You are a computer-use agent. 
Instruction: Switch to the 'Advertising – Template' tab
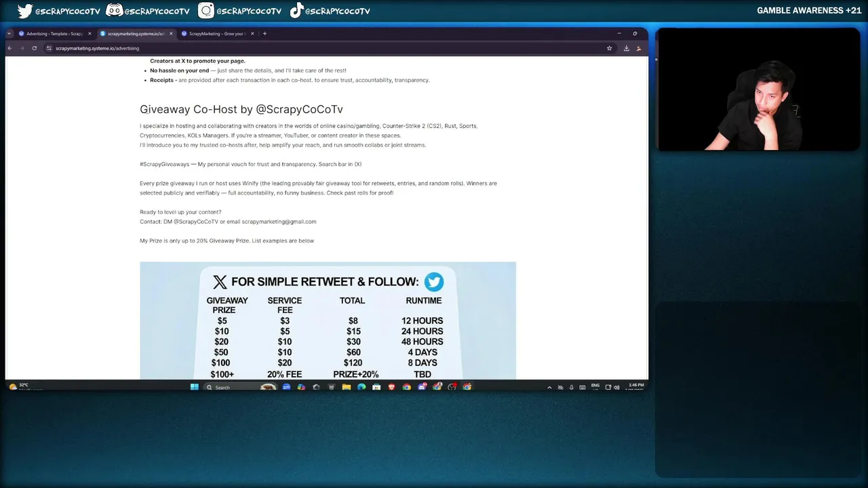coord(54,33)
